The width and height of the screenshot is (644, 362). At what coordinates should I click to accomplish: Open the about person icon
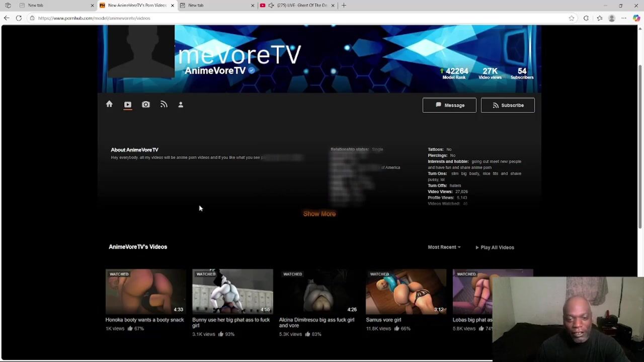coord(181,105)
